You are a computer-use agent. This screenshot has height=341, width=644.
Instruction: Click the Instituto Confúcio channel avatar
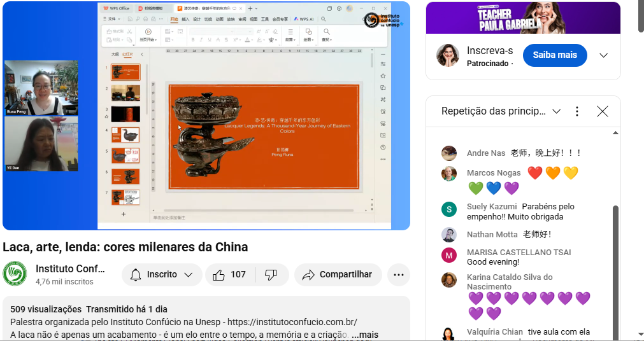(15, 274)
